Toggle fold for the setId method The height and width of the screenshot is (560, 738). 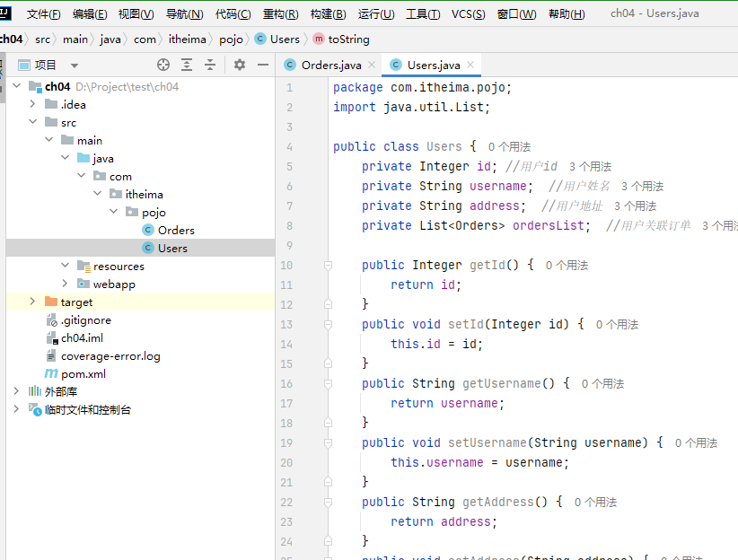pos(328,325)
